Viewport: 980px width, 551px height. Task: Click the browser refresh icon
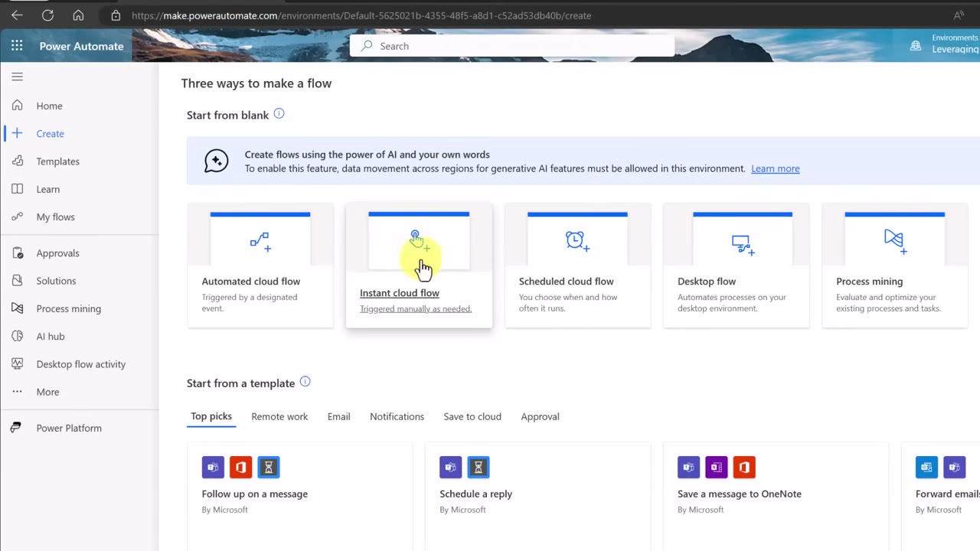tap(47, 15)
